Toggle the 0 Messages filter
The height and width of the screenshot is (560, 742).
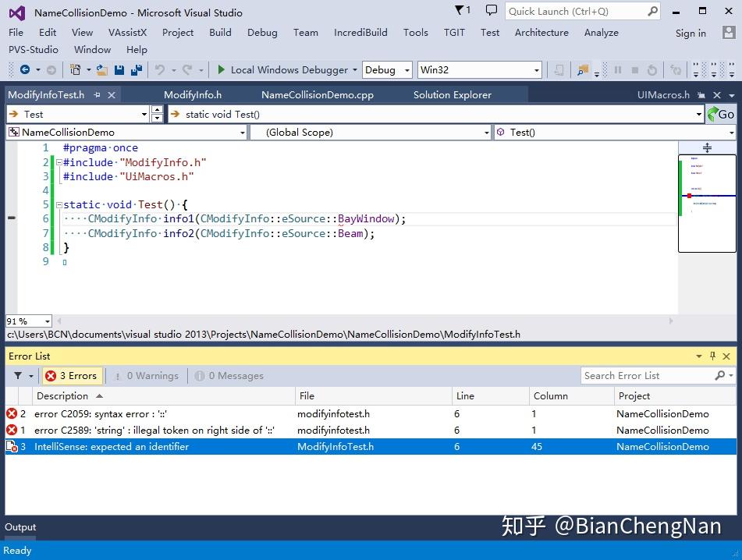pyautogui.click(x=229, y=375)
